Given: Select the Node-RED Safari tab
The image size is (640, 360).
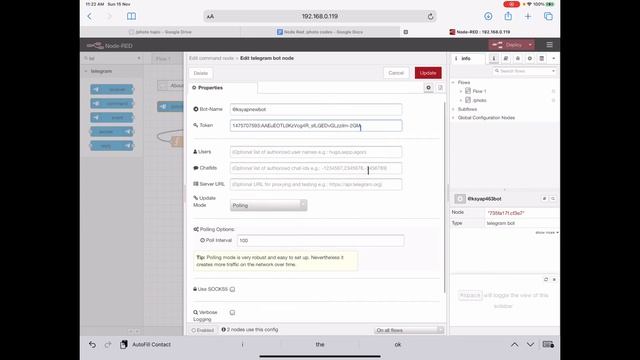Looking at the screenshot, I should 480,32.
